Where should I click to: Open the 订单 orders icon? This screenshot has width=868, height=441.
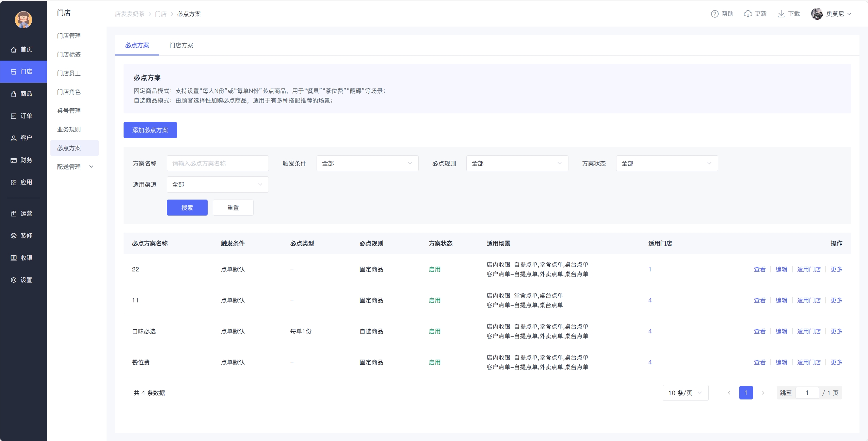(x=14, y=116)
